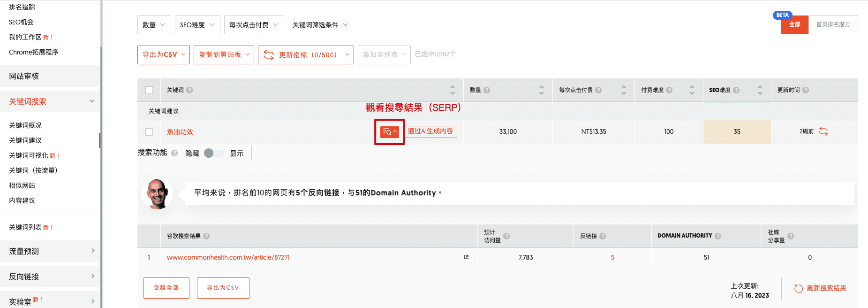Toggle the 隐藏/显示 search features switch
This screenshot has height=308, width=868.
point(214,153)
